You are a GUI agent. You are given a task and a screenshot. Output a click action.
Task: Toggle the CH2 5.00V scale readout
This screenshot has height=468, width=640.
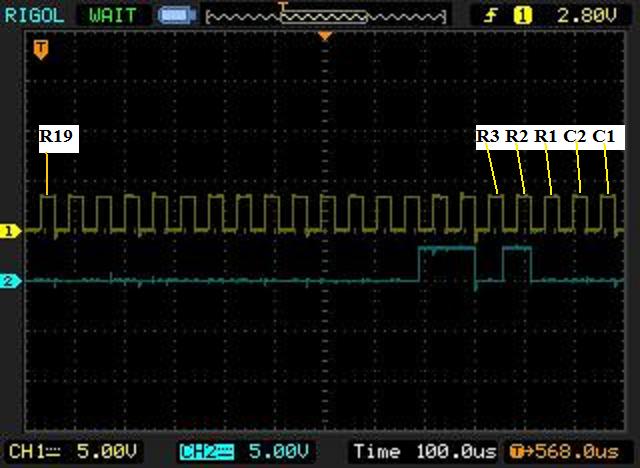245,449
